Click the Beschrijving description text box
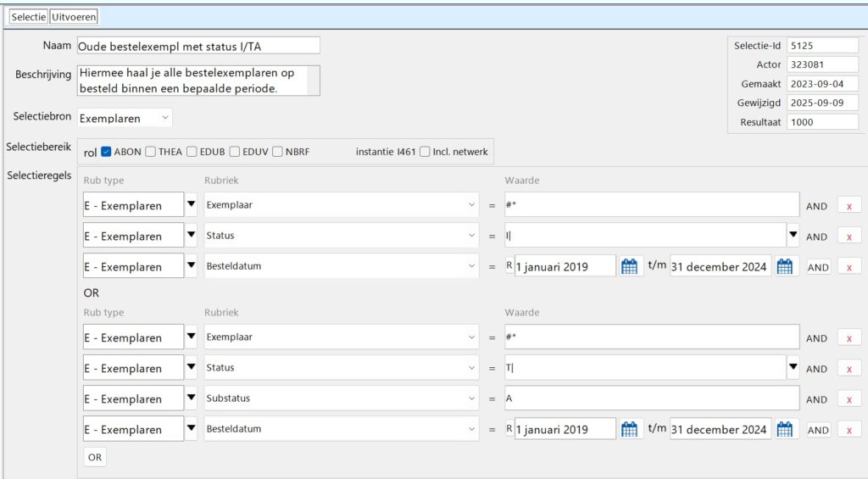This screenshot has width=868, height=479. (198, 81)
